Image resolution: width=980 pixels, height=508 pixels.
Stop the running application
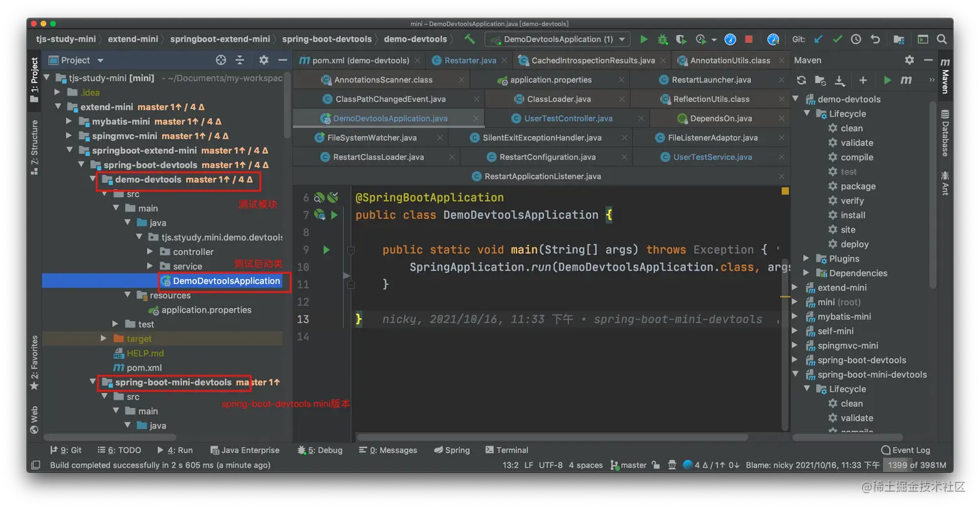pos(749,40)
